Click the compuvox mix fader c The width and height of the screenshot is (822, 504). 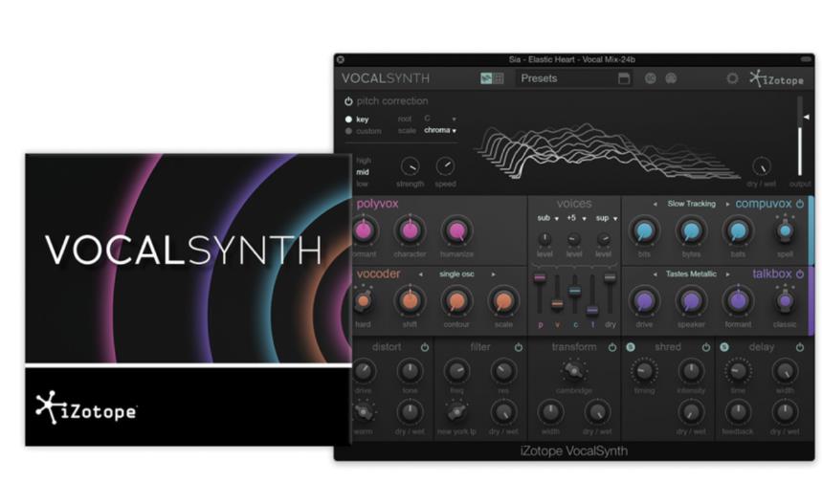pyautogui.click(x=574, y=291)
